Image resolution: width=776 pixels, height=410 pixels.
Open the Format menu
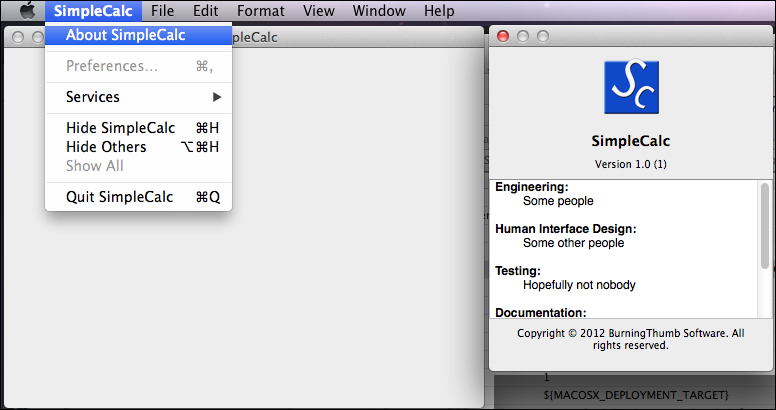pyautogui.click(x=260, y=11)
